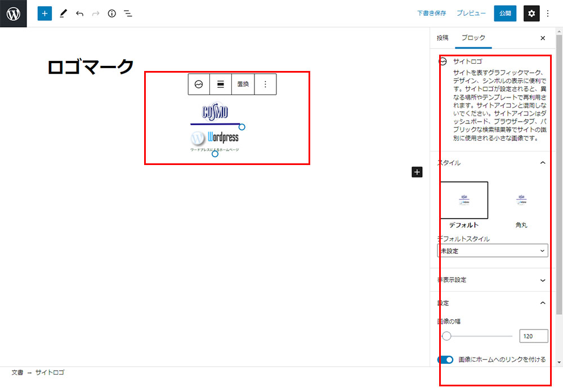The image size is (563, 392).
Task: Open the List View icon
Action: point(128,14)
